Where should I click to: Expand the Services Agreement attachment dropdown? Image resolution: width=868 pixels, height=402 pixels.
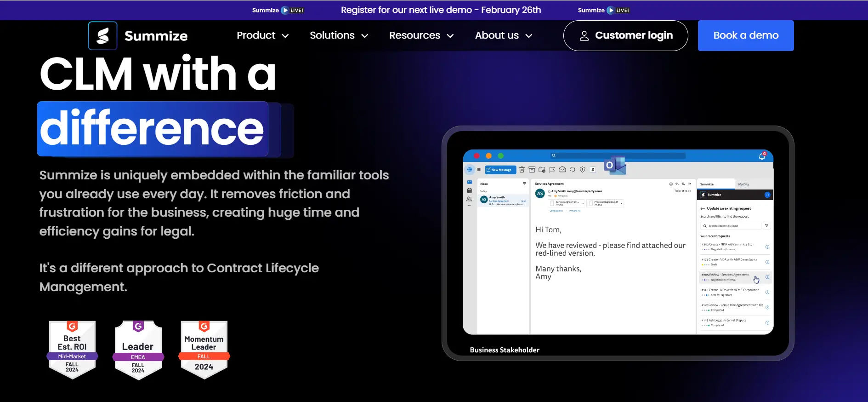point(583,203)
